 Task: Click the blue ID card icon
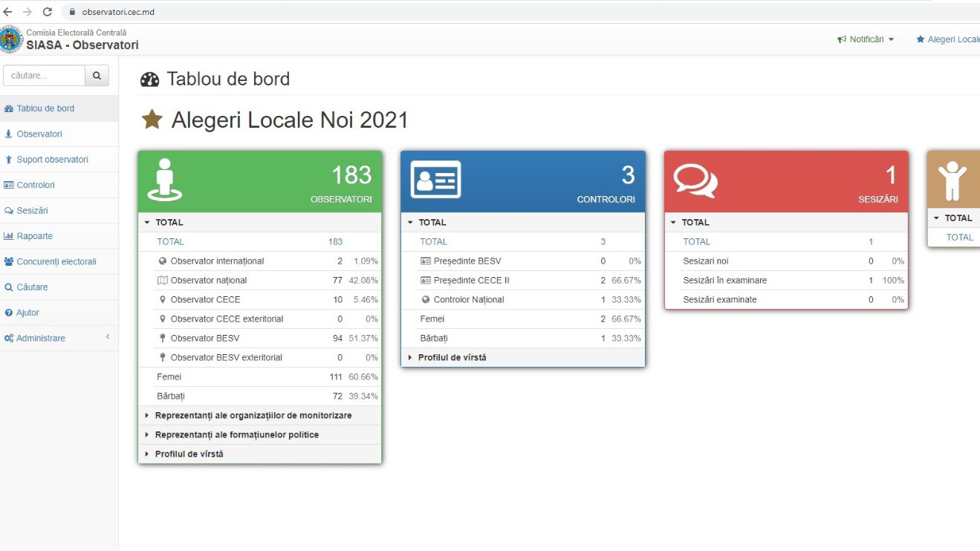click(435, 180)
